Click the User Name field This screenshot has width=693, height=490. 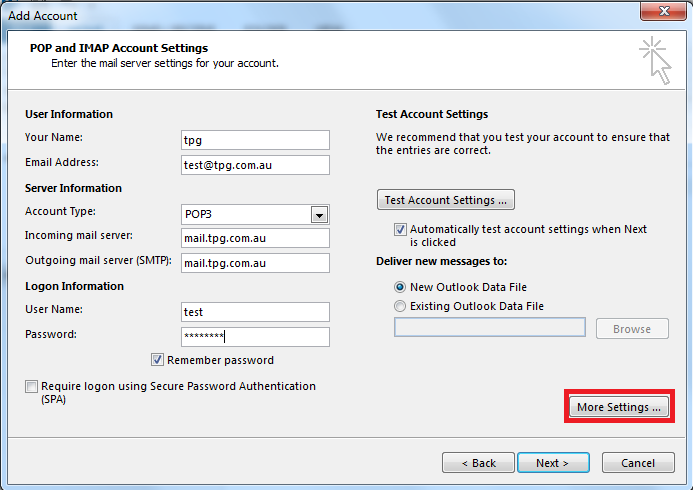pos(255,312)
